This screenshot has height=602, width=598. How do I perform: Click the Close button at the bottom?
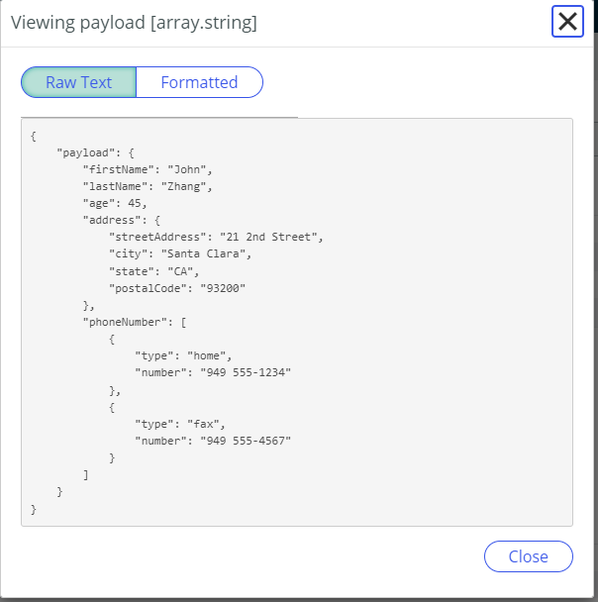[x=528, y=556]
